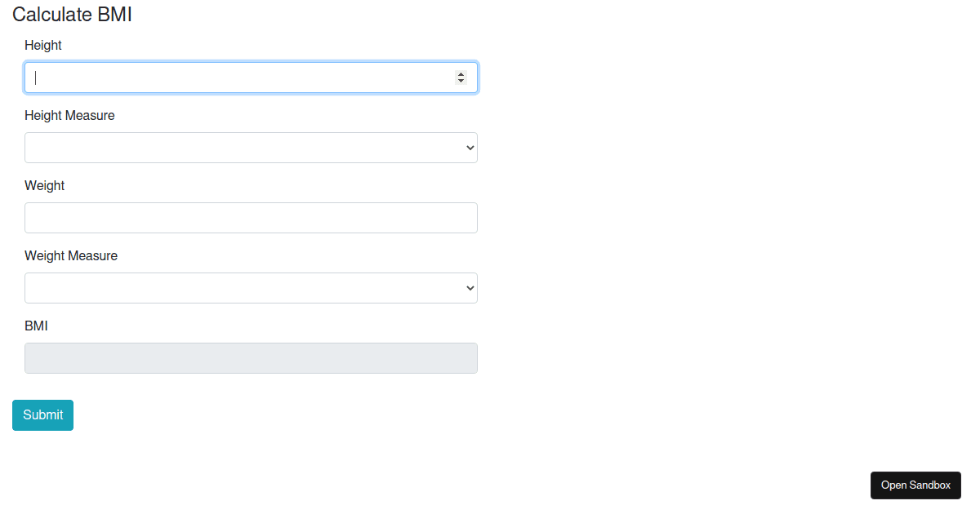Open the Weight Measure dropdown
The image size is (980, 514).
[x=251, y=288]
